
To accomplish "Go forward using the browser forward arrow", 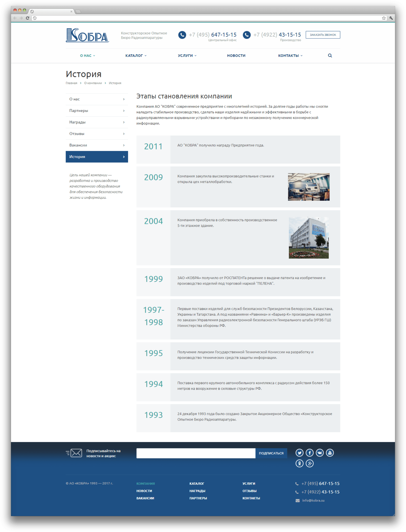I will point(21,18).
